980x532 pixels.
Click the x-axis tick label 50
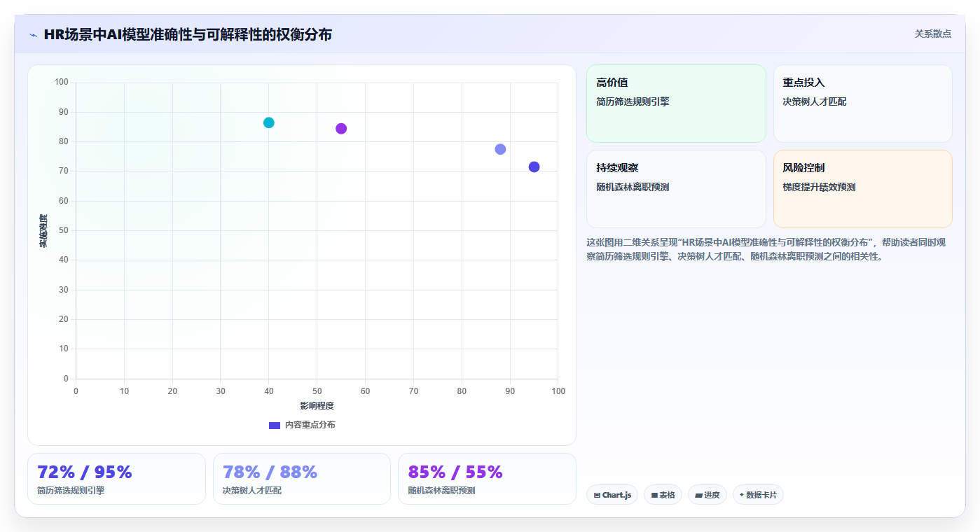317,391
